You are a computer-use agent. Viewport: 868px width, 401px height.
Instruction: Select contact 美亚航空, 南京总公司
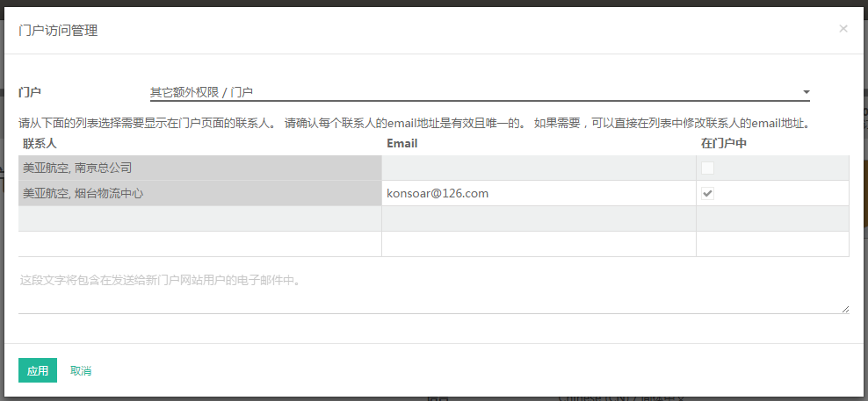199,168
